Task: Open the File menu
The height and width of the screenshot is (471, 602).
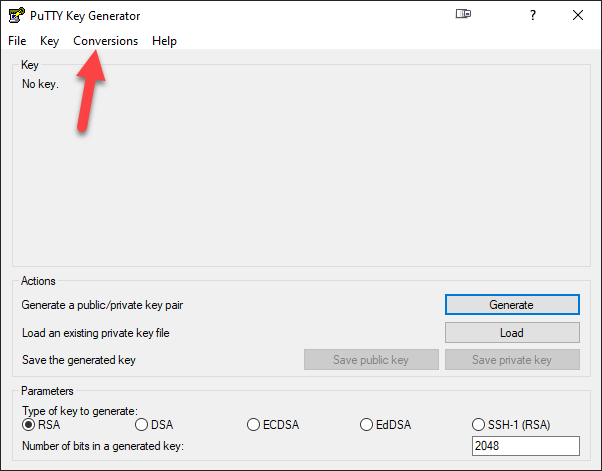Action: click(x=17, y=41)
